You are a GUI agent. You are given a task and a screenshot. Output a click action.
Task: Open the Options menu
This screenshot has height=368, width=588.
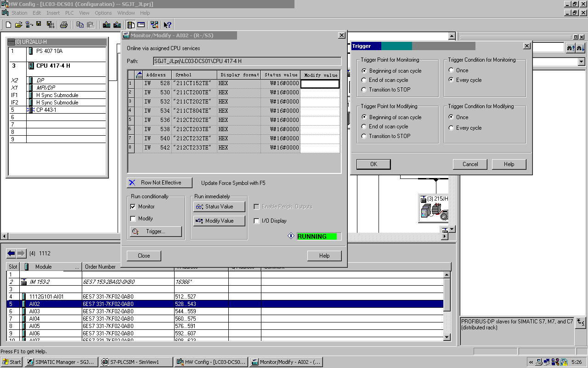pos(103,13)
